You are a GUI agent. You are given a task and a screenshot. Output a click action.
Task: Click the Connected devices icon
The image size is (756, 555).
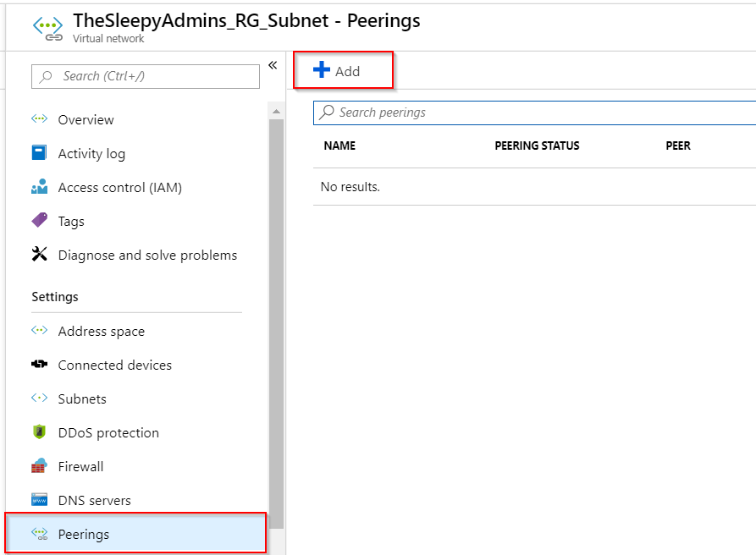pos(39,365)
